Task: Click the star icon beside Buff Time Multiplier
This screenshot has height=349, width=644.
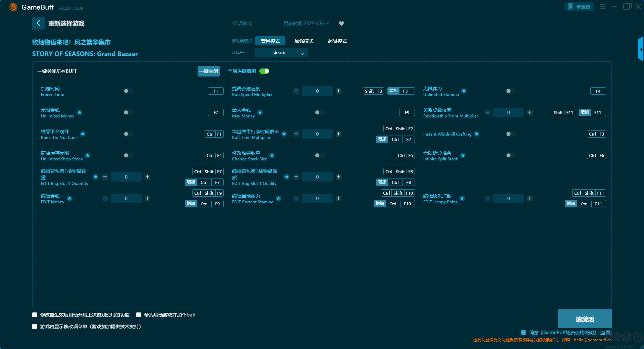Action: 284,134
